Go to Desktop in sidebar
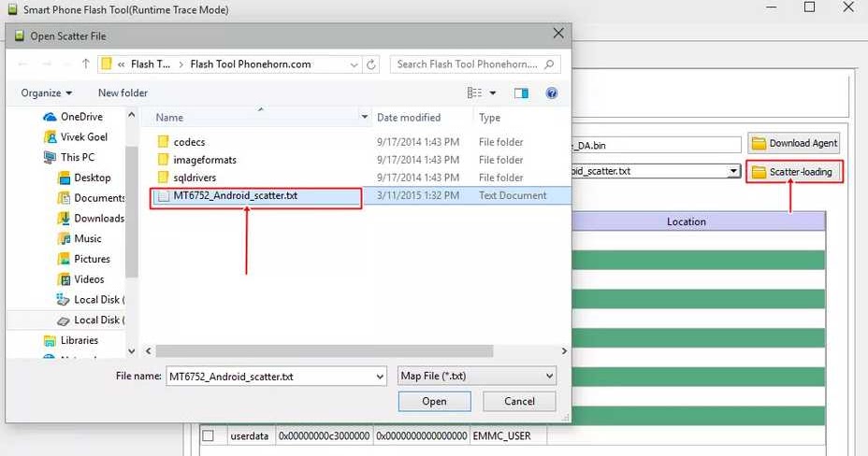Screen dimensions: 868x456 [92, 178]
